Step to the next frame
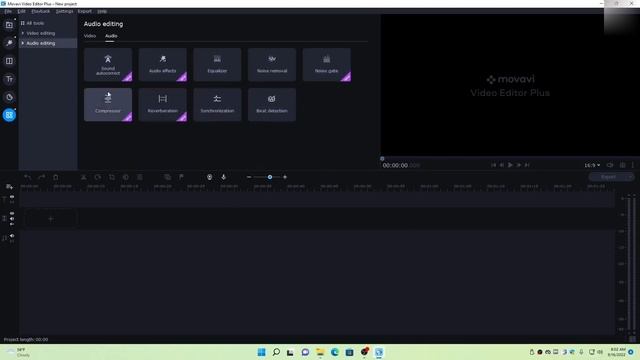 click(x=519, y=165)
